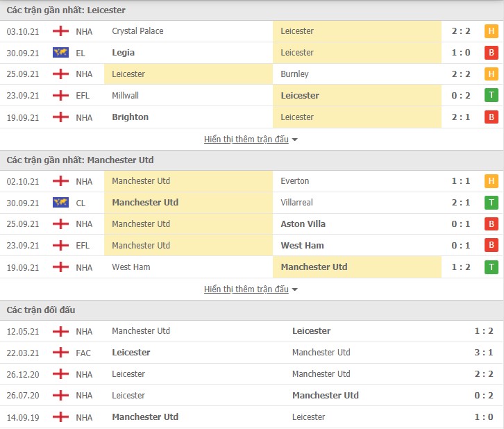This screenshot has width=504, height=429.
Task: Open the Aston Villa team link
Action: (x=303, y=224)
